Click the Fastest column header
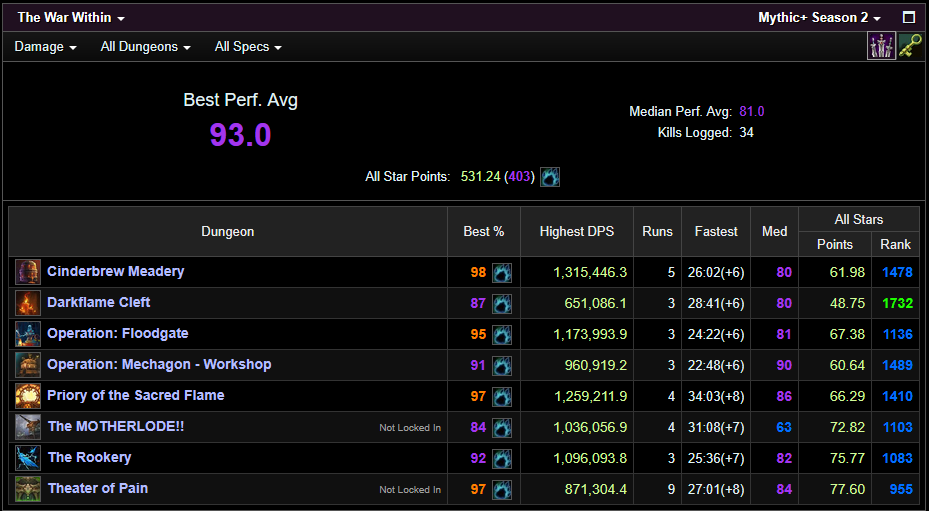The width and height of the screenshot is (929, 511). point(716,232)
